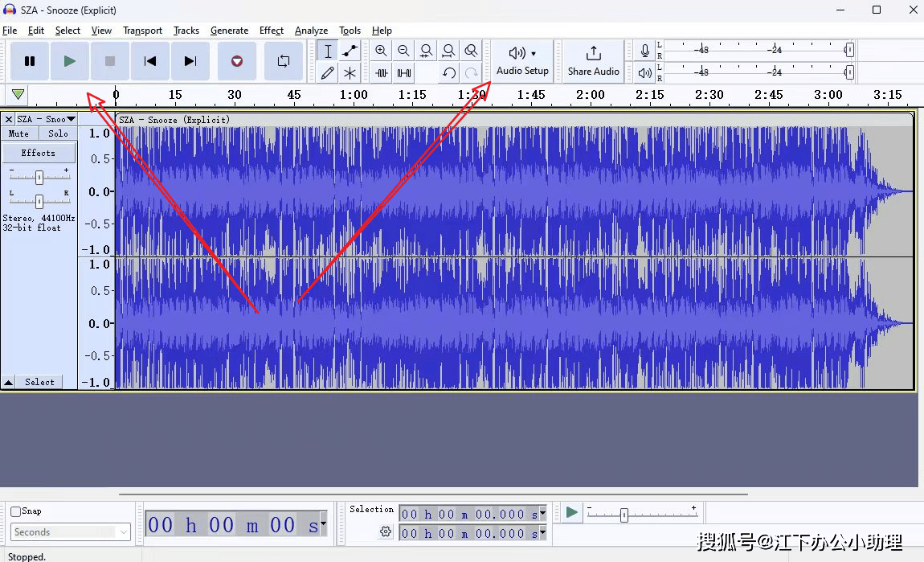The height and width of the screenshot is (562, 924).
Task: Click the selection end time field
Action: pos(469,534)
